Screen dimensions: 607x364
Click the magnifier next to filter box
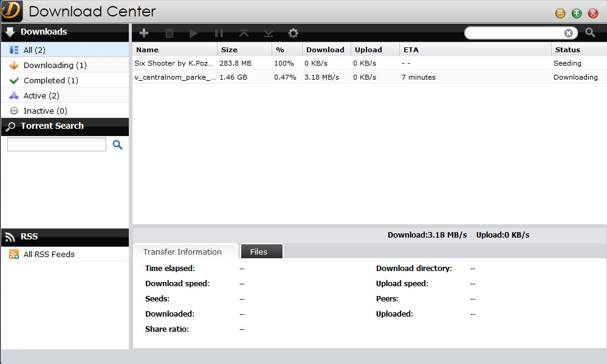pos(590,33)
